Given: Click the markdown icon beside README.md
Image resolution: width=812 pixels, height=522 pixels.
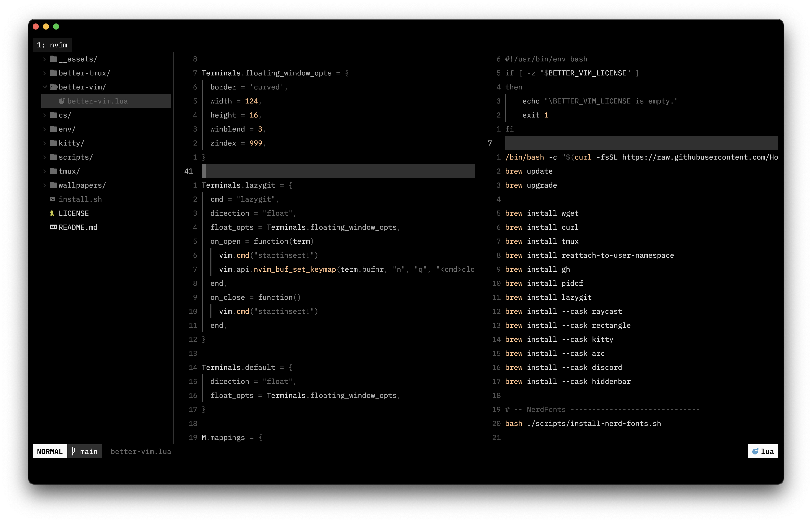Looking at the screenshot, I should (53, 227).
